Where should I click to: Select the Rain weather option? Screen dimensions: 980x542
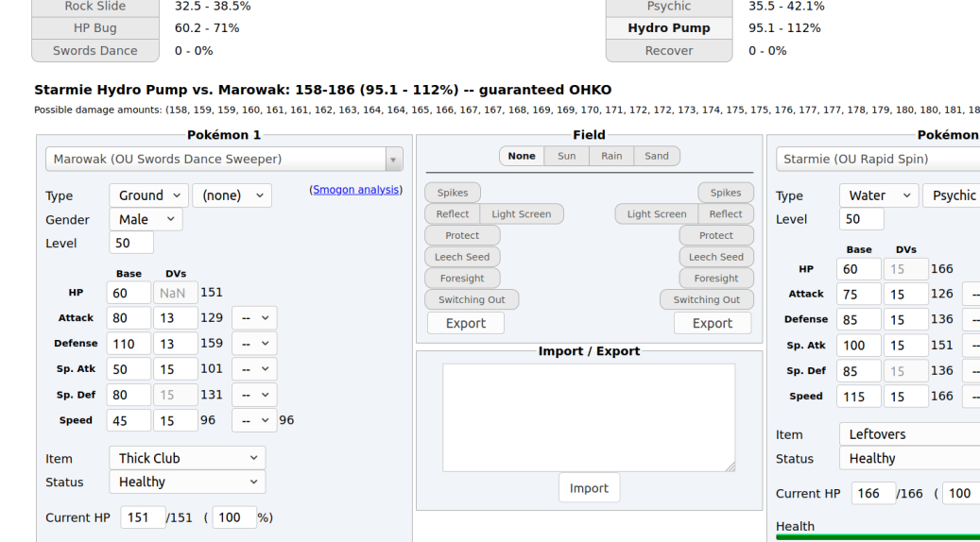611,156
